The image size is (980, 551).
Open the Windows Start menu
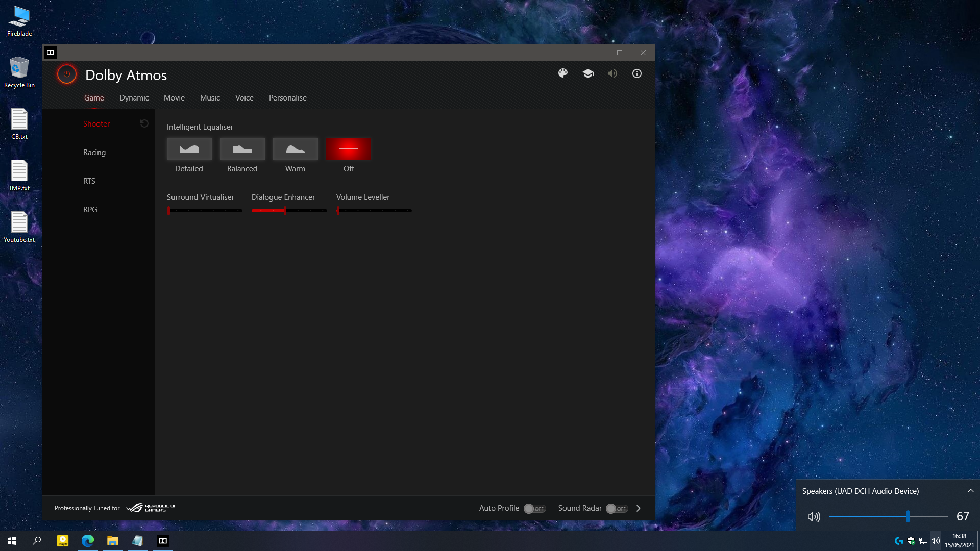pyautogui.click(x=12, y=541)
